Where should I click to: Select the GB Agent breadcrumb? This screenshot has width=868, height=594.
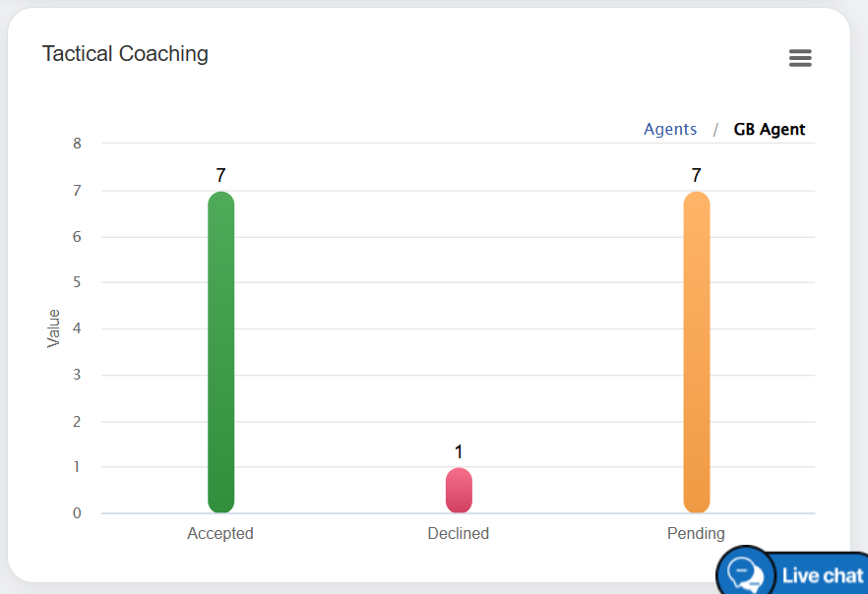point(770,130)
